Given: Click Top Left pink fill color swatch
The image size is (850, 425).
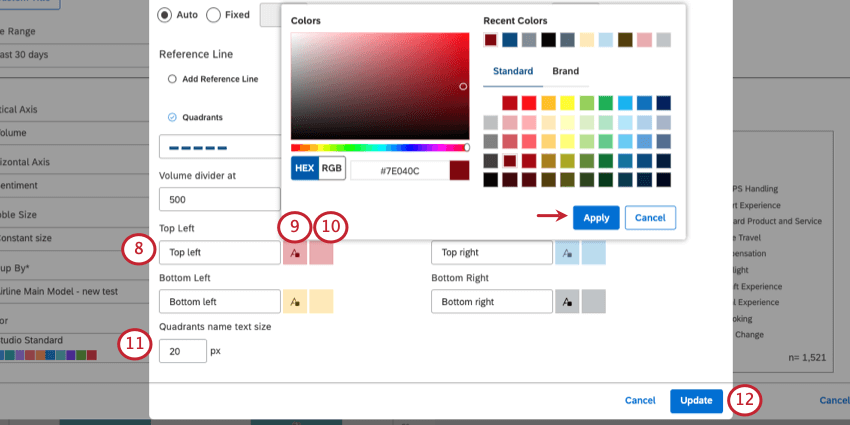Looking at the screenshot, I should pyautogui.click(x=321, y=253).
